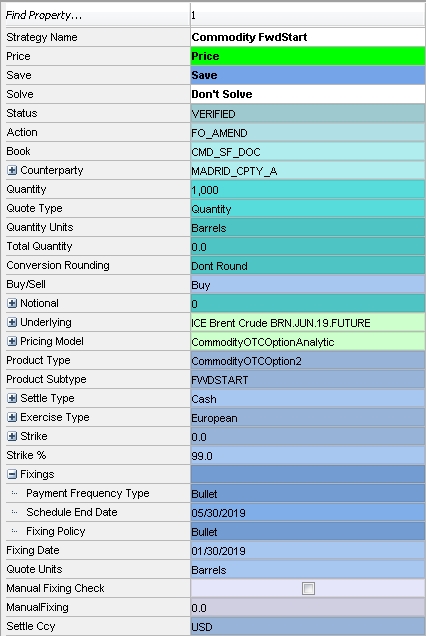Change the Settle Ccy USD value
426x636 pixels.
[308, 626]
